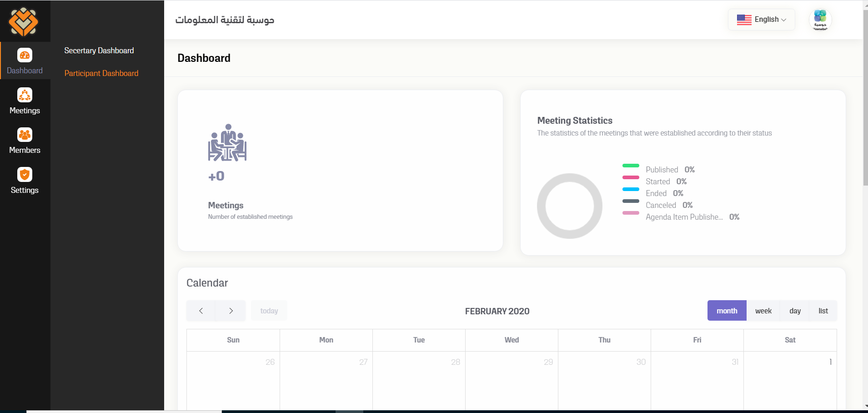Open Participant Dashboard menu item

click(101, 73)
